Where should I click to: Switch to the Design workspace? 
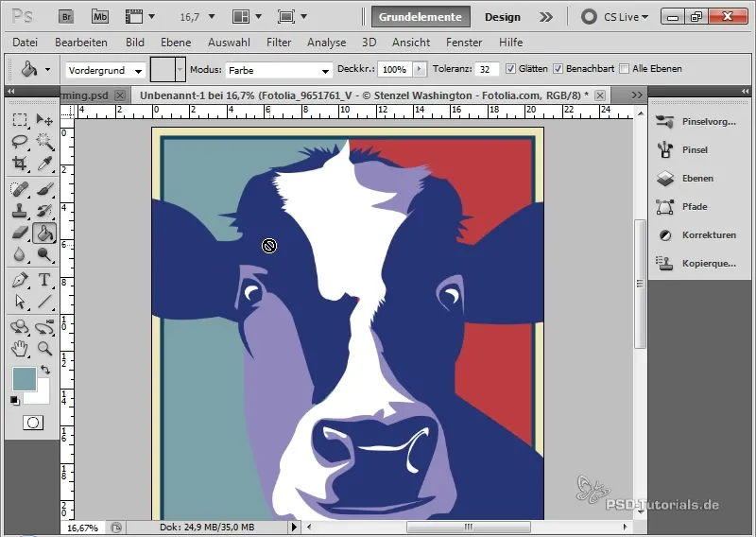click(x=503, y=17)
